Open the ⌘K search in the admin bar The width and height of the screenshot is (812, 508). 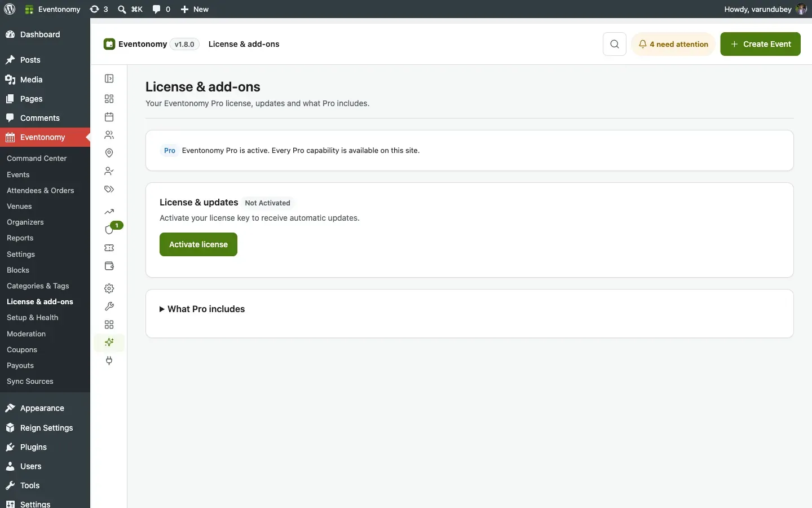(x=130, y=9)
